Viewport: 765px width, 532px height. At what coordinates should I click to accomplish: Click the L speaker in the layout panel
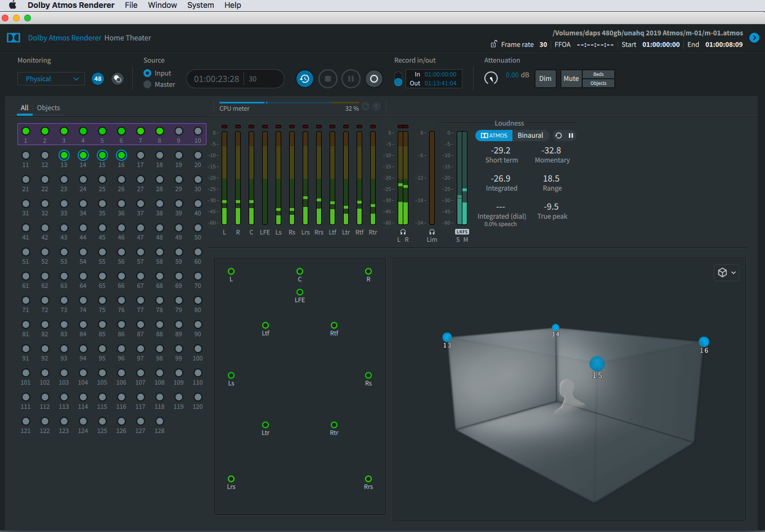(x=231, y=272)
